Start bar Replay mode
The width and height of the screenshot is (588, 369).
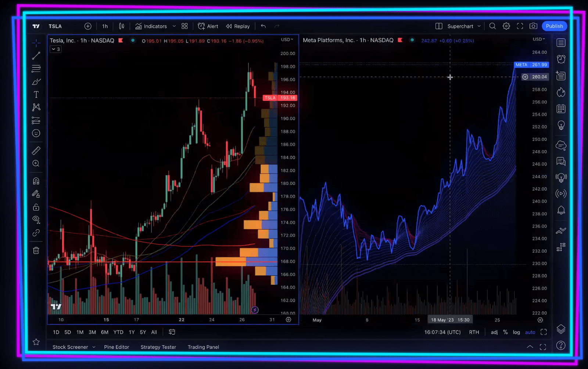click(x=238, y=26)
